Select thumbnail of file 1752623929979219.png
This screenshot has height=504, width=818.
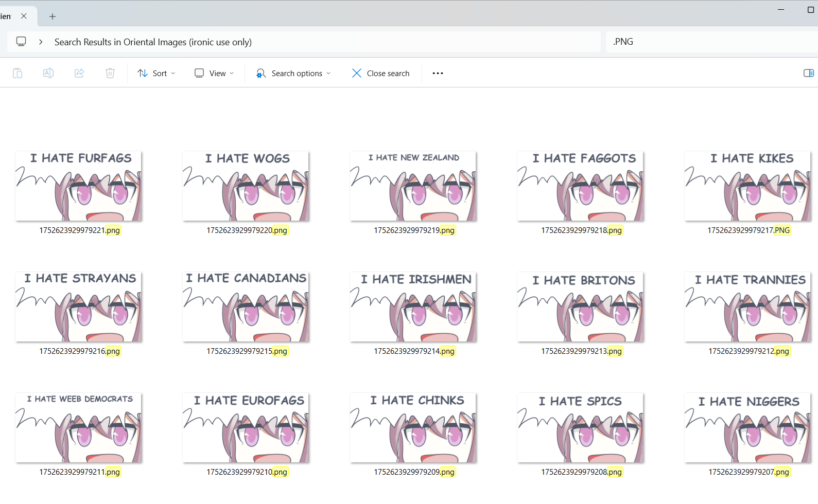tap(413, 186)
